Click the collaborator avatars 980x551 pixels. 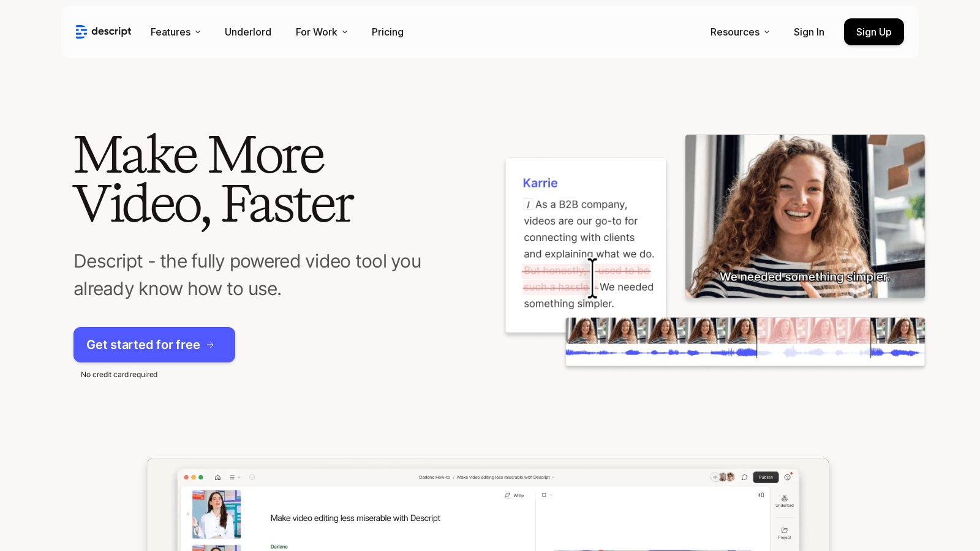726,478
